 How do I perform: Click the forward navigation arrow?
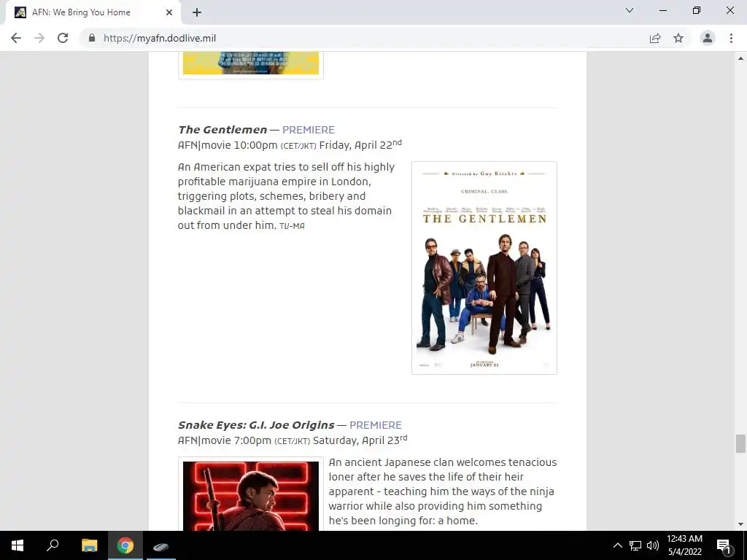coord(39,38)
